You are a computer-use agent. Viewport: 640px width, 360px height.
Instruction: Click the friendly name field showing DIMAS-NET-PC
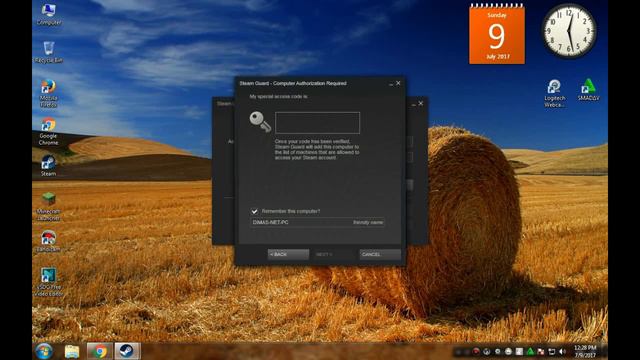[x=317, y=222]
